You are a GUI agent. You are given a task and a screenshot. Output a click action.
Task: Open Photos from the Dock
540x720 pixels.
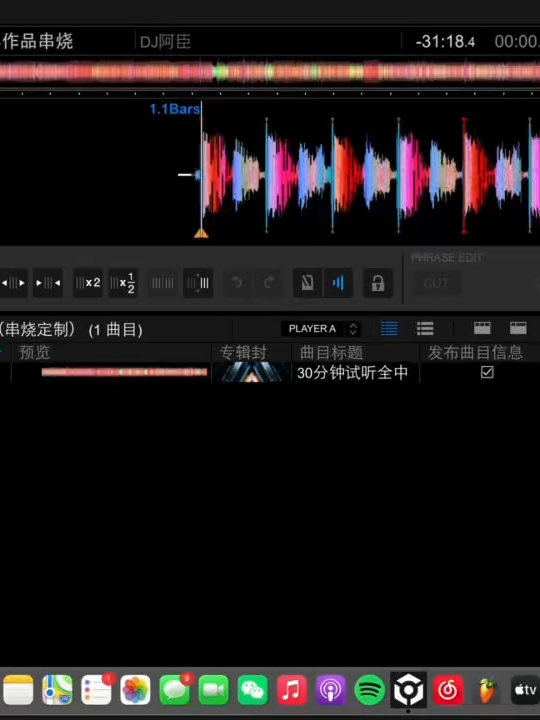[135, 690]
